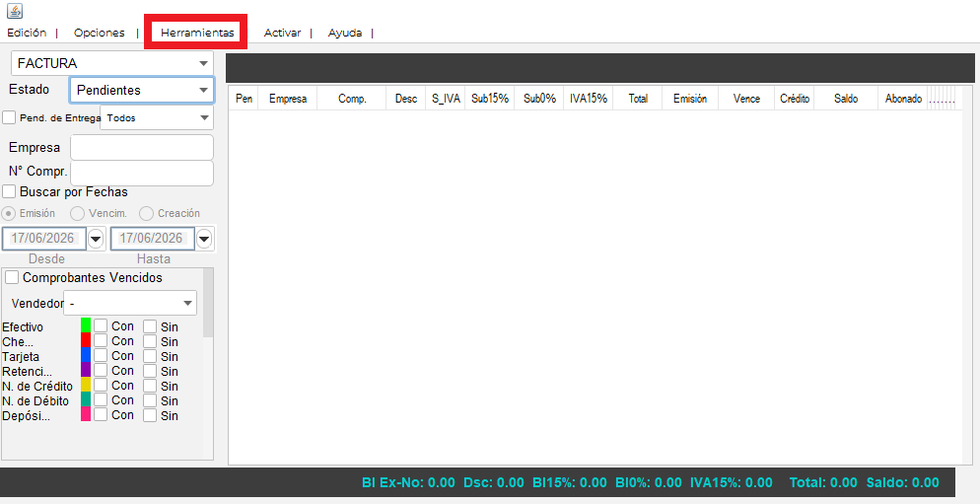Image resolution: width=980 pixels, height=504 pixels.
Task: Open the Todos delivery filter dropdown
Action: (157, 117)
